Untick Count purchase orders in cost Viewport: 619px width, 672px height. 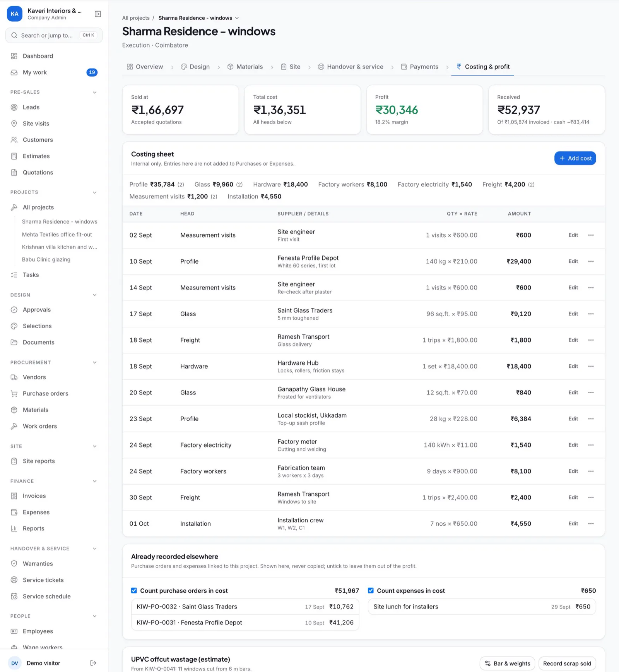click(134, 590)
